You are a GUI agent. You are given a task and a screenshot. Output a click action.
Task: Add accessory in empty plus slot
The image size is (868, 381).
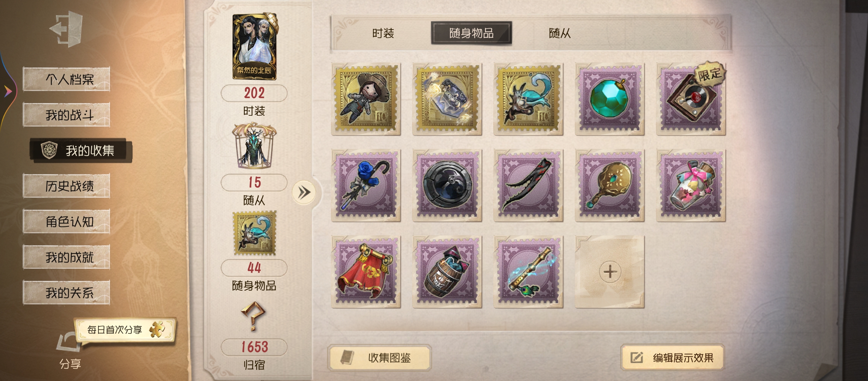point(610,272)
